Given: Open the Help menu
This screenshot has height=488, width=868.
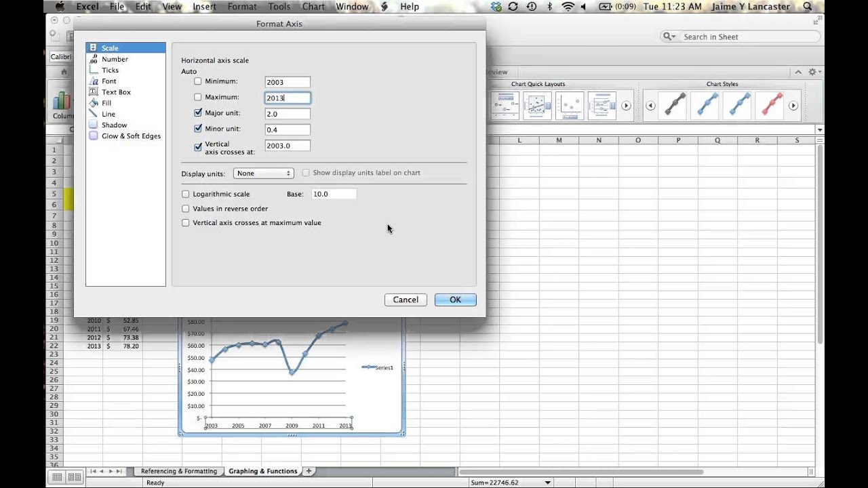Looking at the screenshot, I should [x=410, y=7].
